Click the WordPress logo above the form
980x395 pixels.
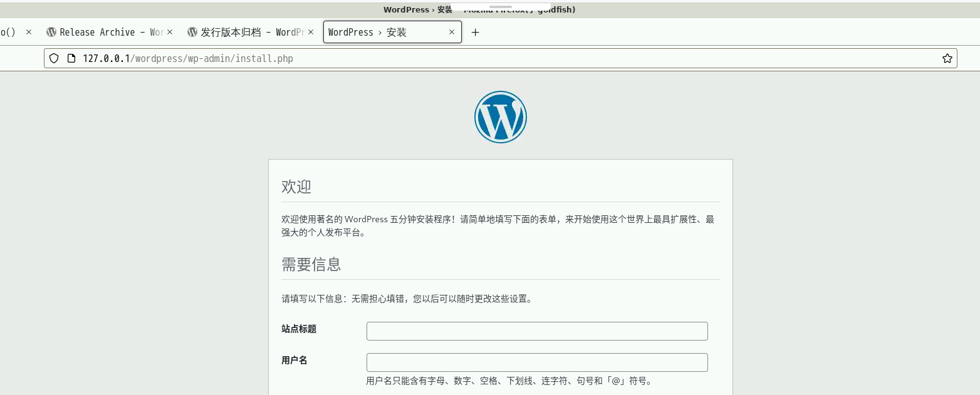(x=500, y=117)
